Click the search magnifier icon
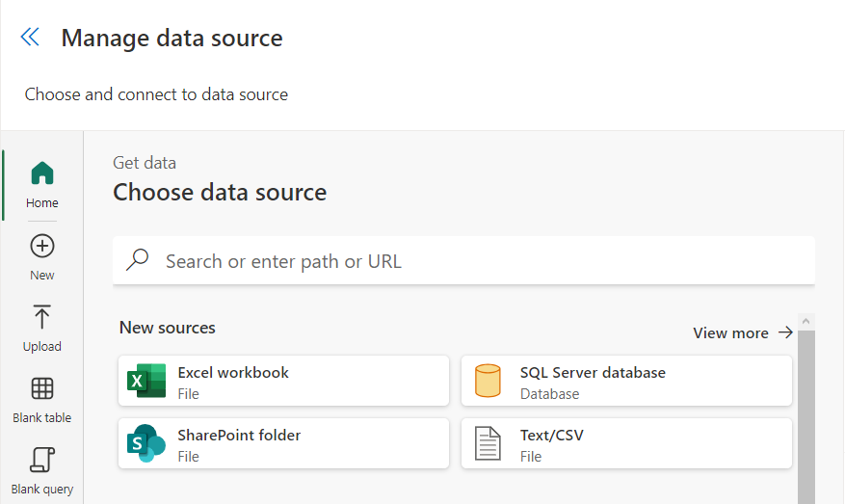The width and height of the screenshot is (845, 504). pos(138,260)
